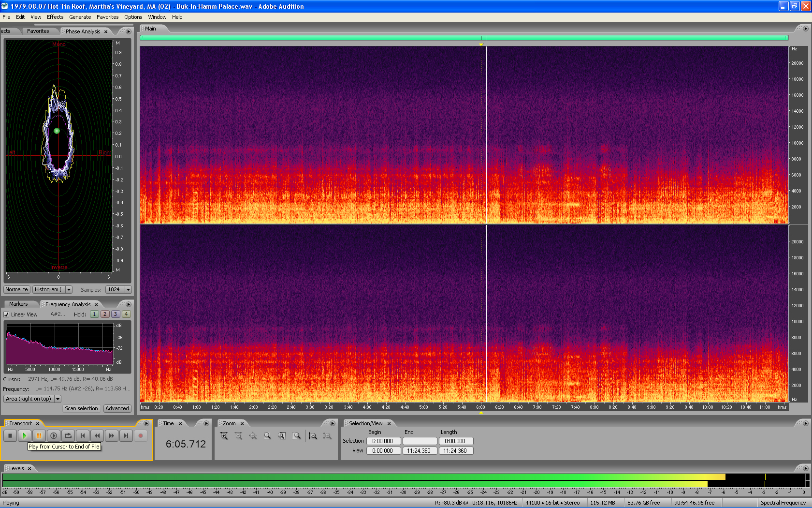Screen dimensions: 812x508
Task: Click the Fast Forward button
Action: [x=112, y=435]
